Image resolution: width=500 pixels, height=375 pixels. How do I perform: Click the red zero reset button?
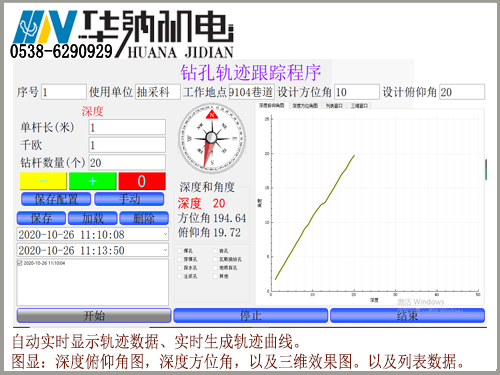tap(142, 181)
